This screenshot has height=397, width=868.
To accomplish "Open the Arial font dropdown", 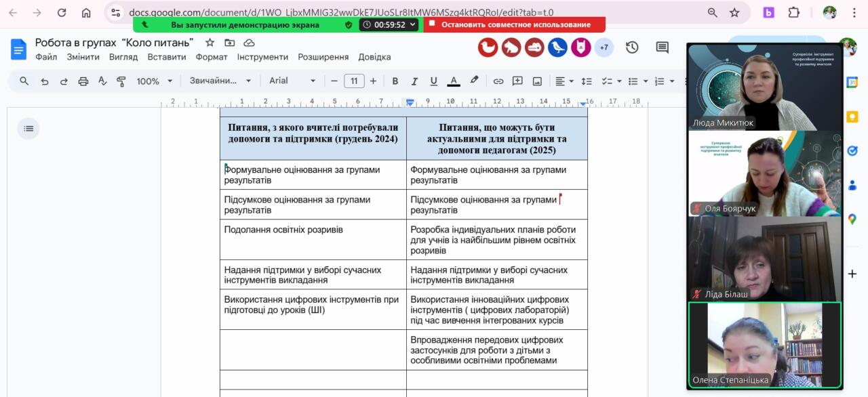I will tap(292, 81).
